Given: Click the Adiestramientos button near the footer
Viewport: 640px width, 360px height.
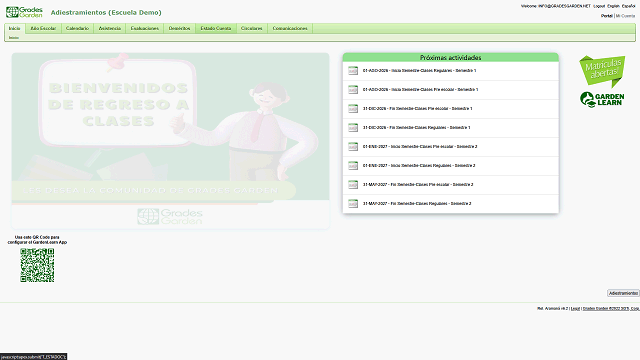Looking at the screenshot, I should 623,293.
